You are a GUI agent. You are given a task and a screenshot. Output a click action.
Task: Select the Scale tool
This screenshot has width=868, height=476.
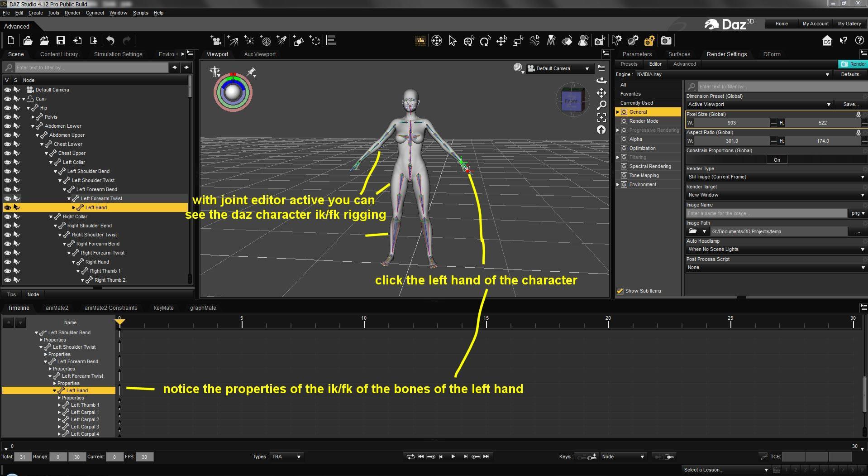[518, 41]
